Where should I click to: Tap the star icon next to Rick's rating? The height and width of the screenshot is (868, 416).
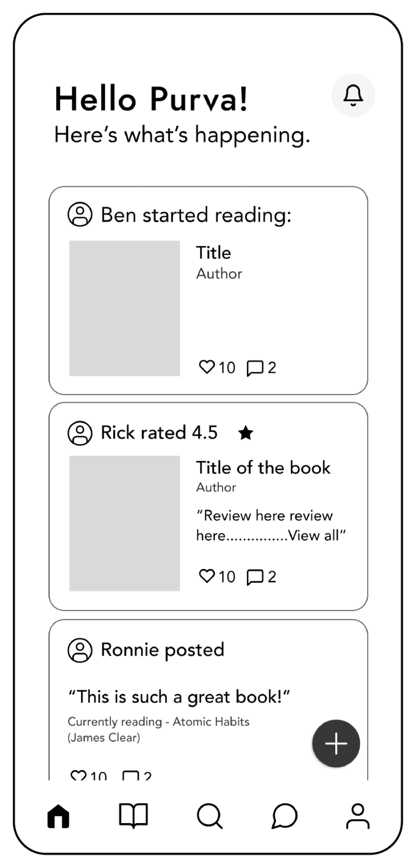[x=245, y=433]
